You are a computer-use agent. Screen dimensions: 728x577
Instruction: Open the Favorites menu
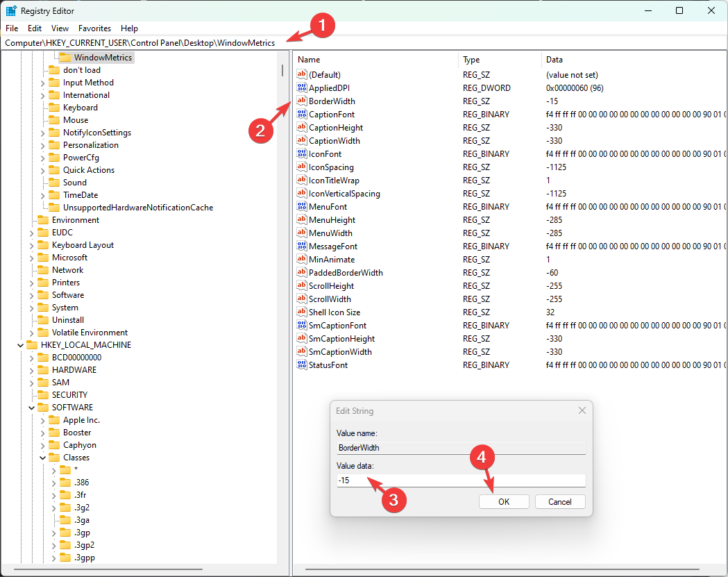94,28
